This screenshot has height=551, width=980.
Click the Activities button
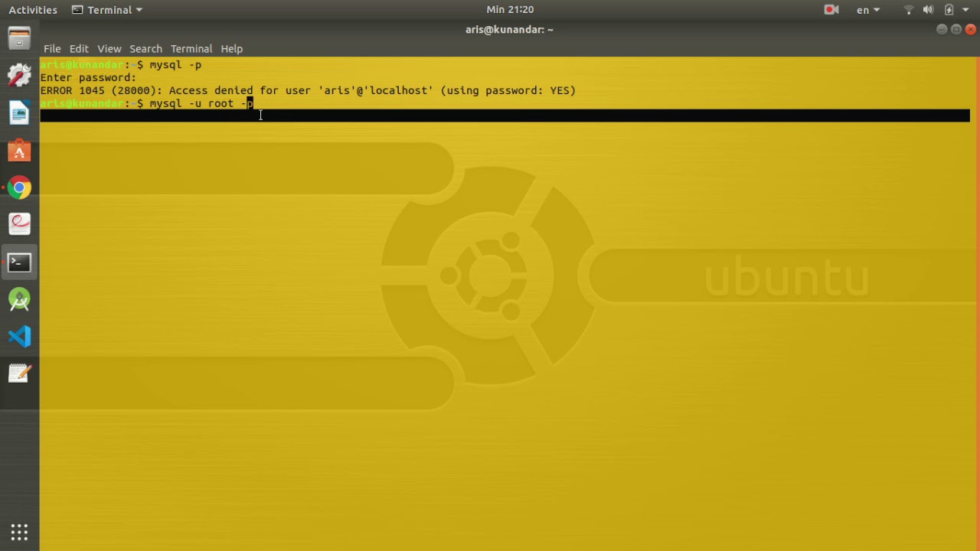click(33, 10)
